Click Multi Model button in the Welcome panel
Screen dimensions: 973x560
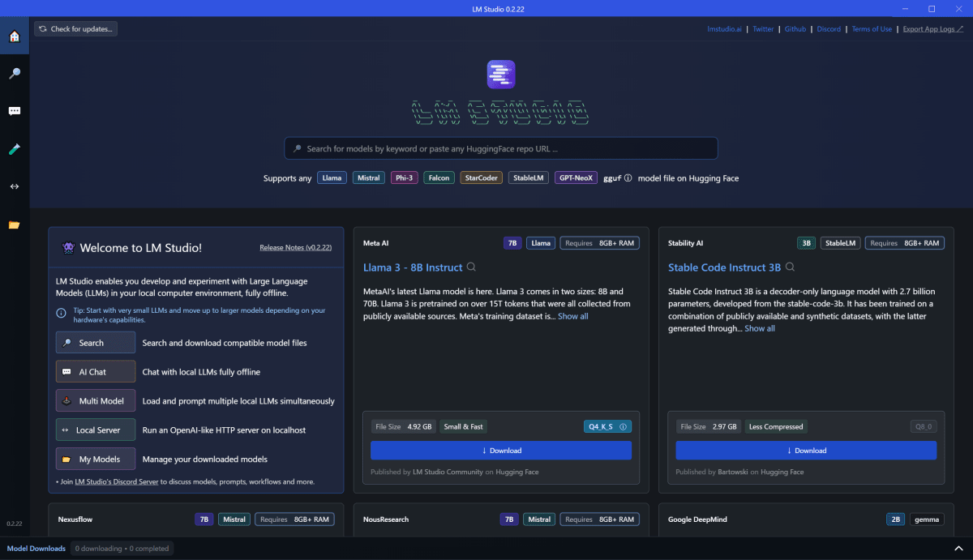click(96, 401)
